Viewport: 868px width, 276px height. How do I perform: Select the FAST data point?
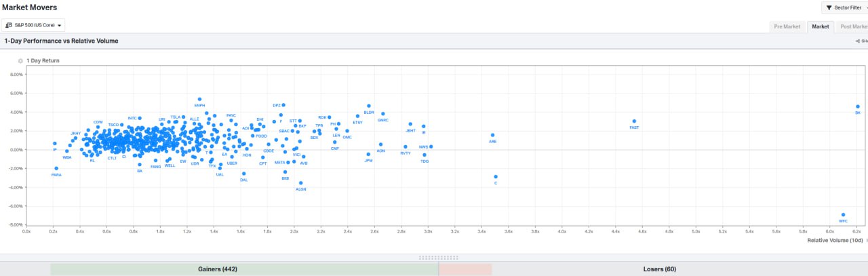[634, 121]
